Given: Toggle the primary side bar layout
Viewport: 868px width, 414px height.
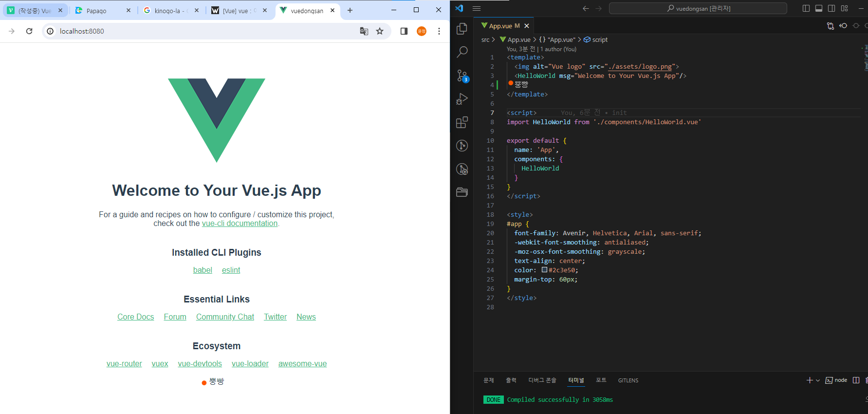Looking at the screenshot, I should click(806, 8).
